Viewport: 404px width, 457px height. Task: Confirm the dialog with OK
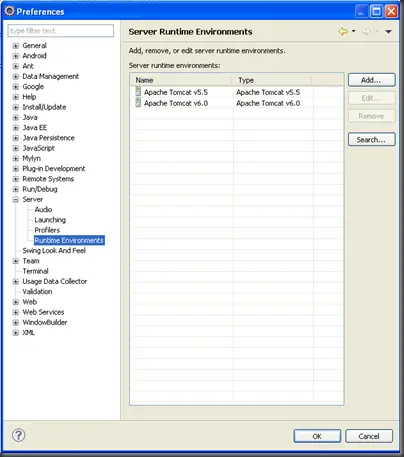(317, 436)
